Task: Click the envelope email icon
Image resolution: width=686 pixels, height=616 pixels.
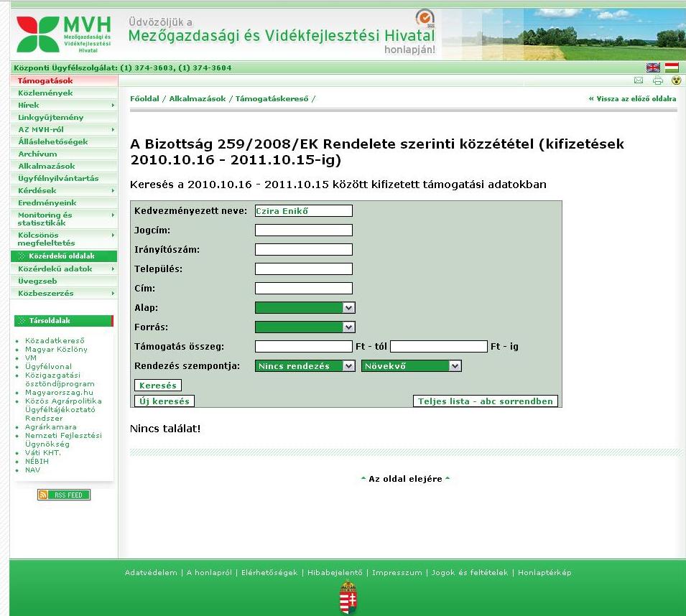Action: click(639, 80)
